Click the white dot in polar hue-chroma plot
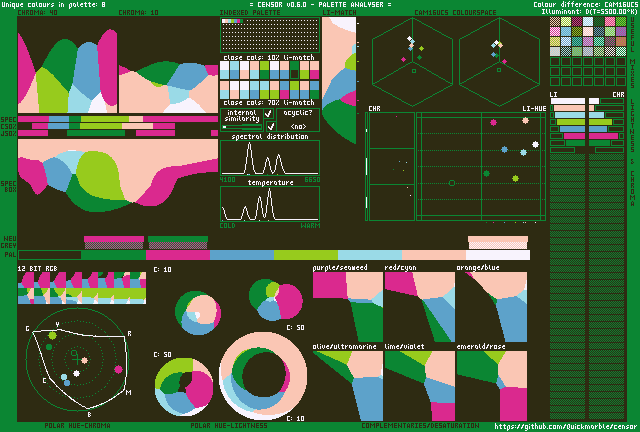The image size is (640, 432). tap(76, 373)
